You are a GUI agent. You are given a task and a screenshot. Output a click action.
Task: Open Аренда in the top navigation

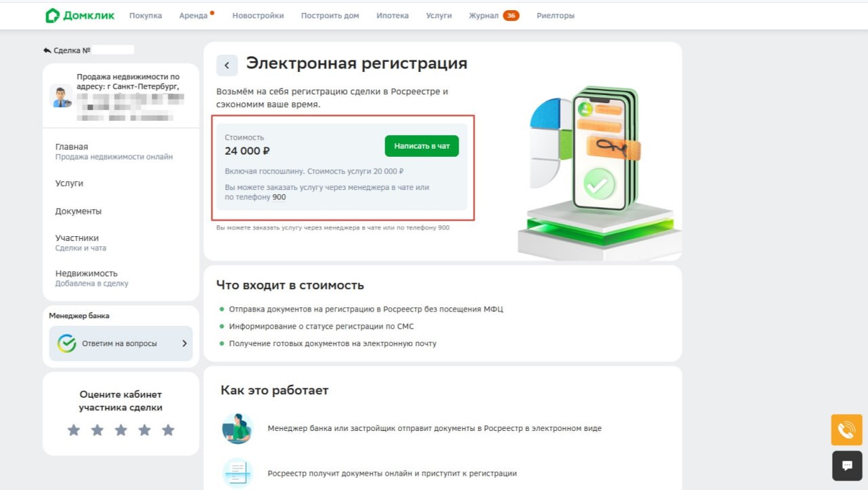point(193,16)
